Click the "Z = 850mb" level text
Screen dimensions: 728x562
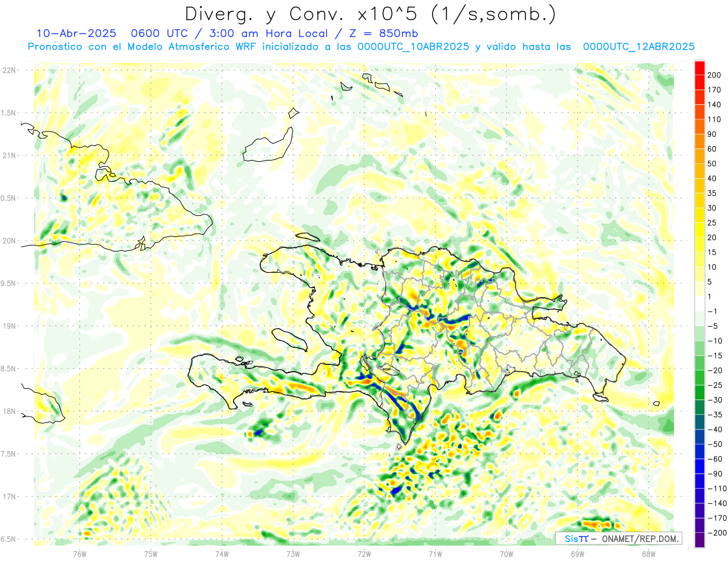(384, 33)
